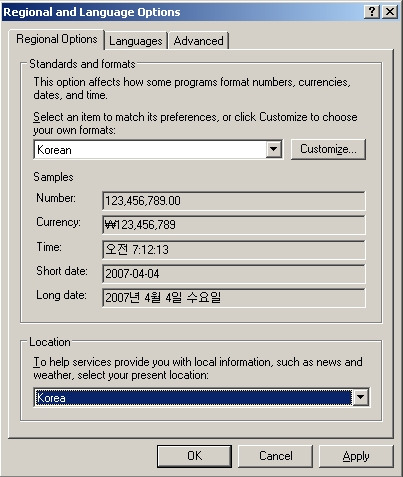
Task: Click the title bar Help question mark icon
Action: pyautogui.click(x=372, y=12)
